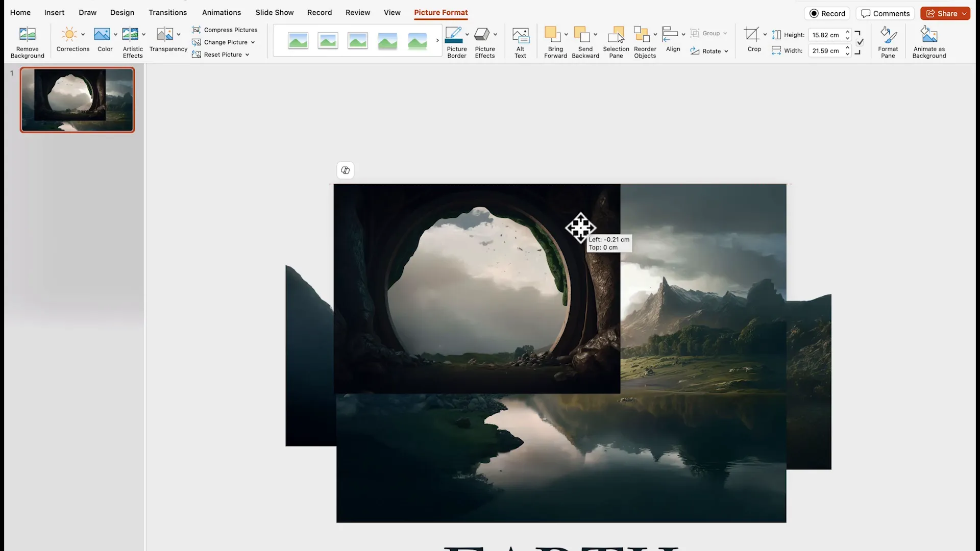Select slide 1 thumbnail in the panel

(x=78, y=99)
